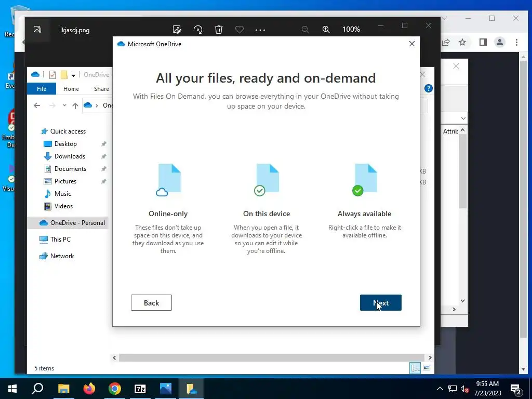Select Desktop in navigation pane
Screen dimensions: 532x399
point(65,144)
